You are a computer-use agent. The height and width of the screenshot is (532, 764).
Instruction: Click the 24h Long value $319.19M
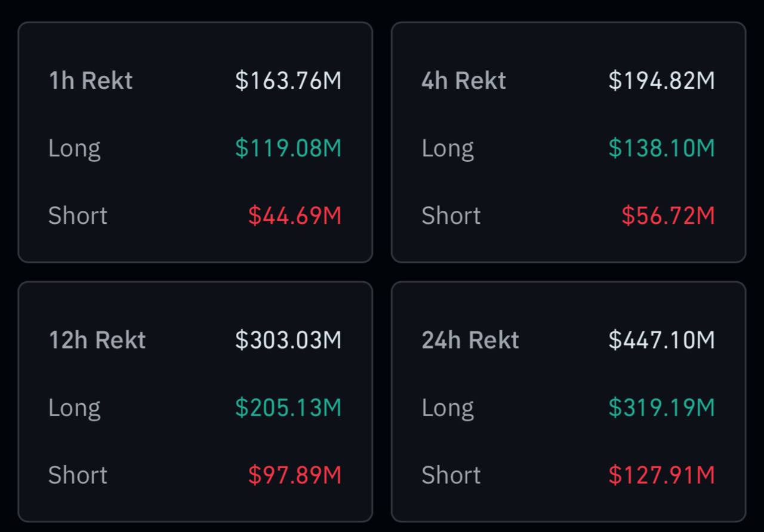[661, 407]
